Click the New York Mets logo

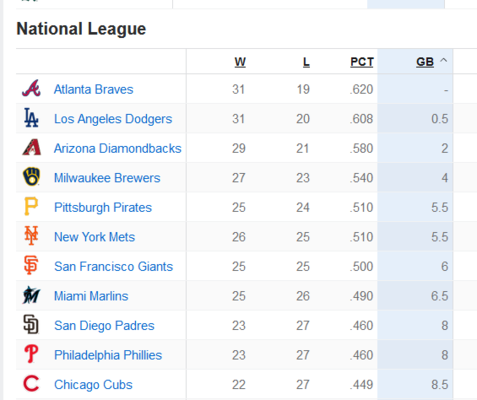pos(31,236)
